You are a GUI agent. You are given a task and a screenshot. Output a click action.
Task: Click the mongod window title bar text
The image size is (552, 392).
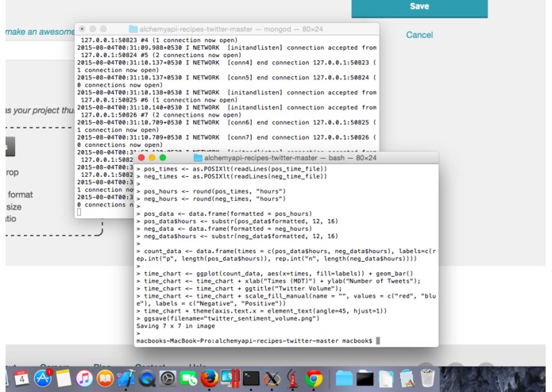click(x=231, y=29)
